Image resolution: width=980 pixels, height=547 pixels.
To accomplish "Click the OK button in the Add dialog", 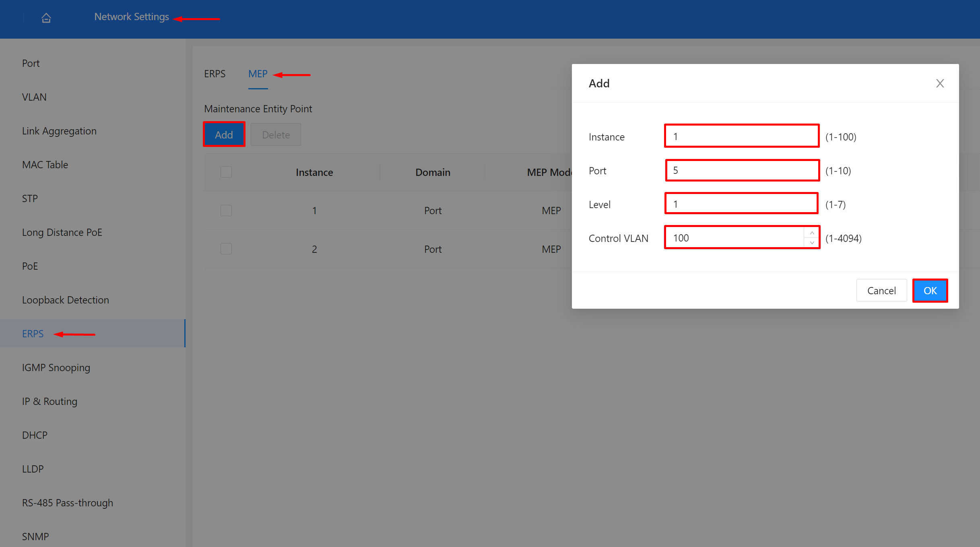I will tap(930, 290).
